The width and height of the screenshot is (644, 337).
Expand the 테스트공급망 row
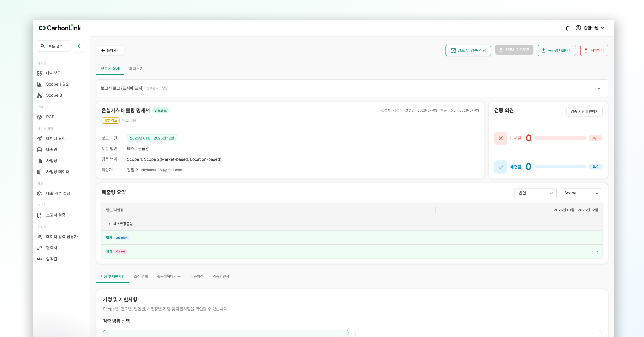tap(109, 224)
